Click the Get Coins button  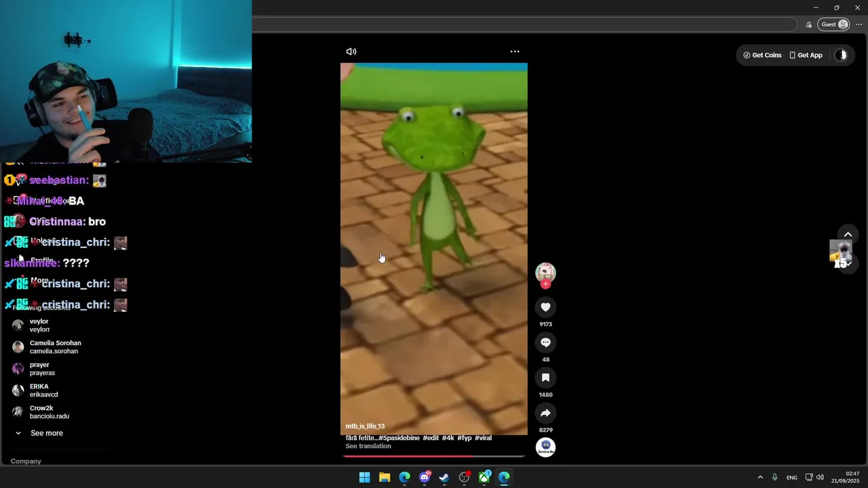coord(762,55)
